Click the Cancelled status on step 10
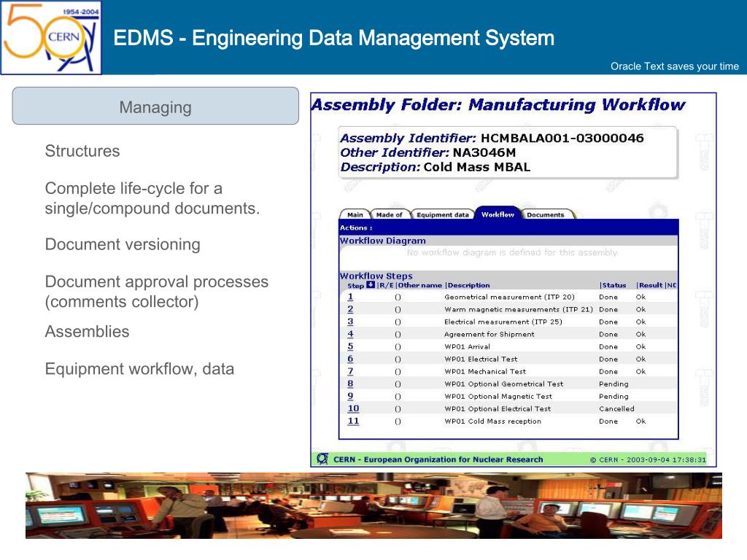The height and width of the screenshot is (560, 747). pyautogui.click(x=616, y=408)
